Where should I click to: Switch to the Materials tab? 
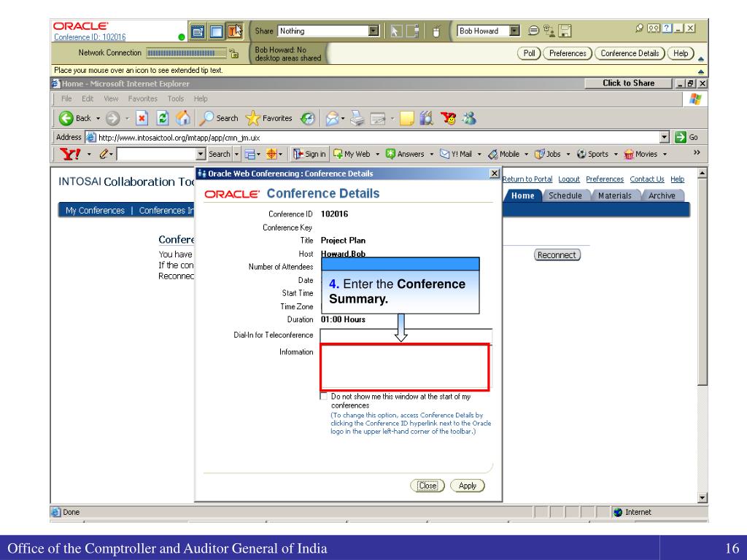(614, 195)
